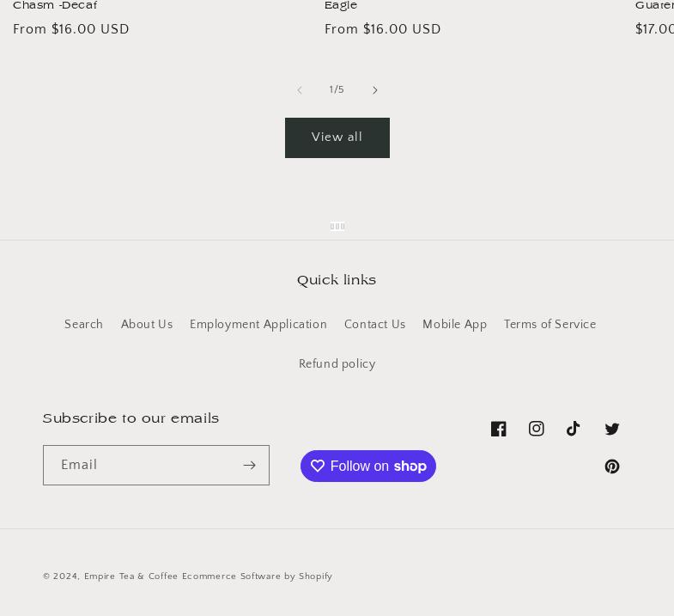
Task: Open the TikTok social icon
Action: coord(574,429)
